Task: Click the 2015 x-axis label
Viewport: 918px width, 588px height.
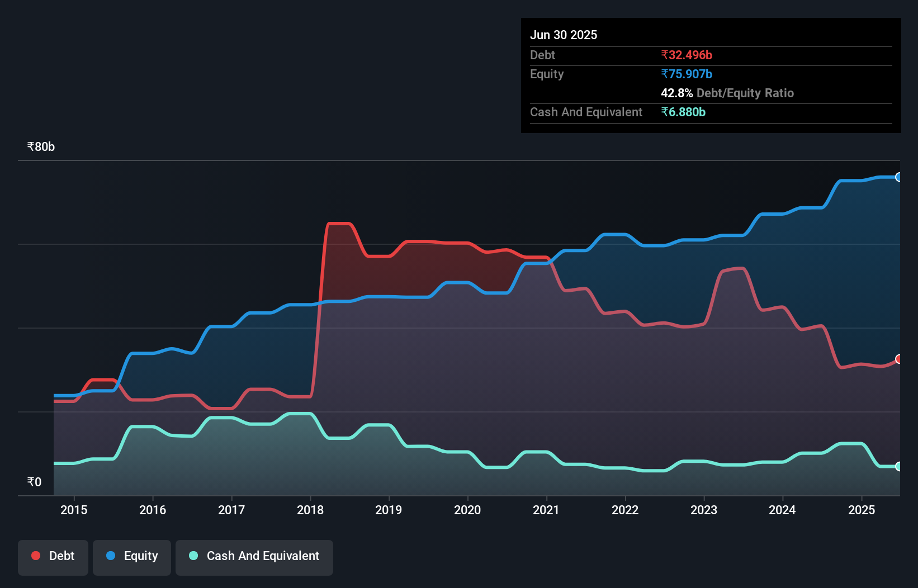Action: [74, 510]
